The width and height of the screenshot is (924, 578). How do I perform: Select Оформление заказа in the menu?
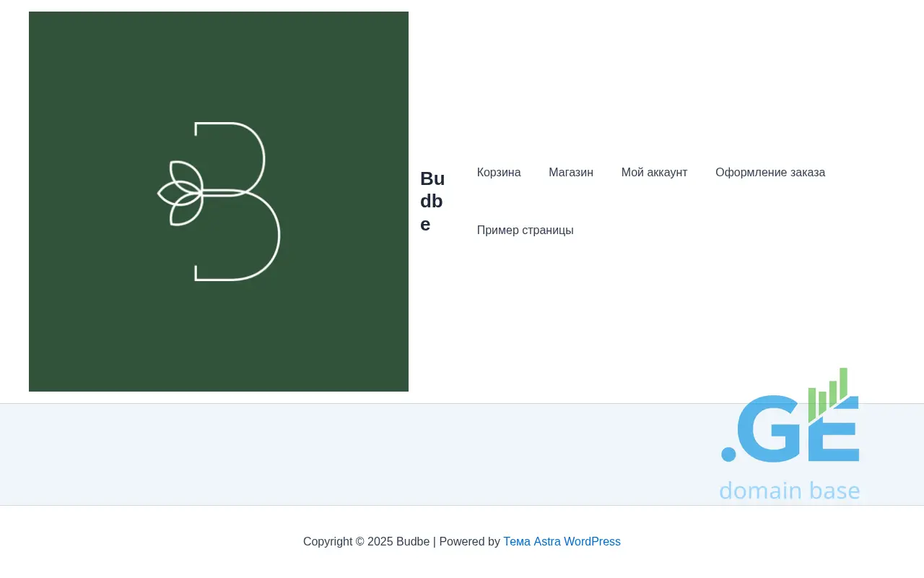(770, 173)
